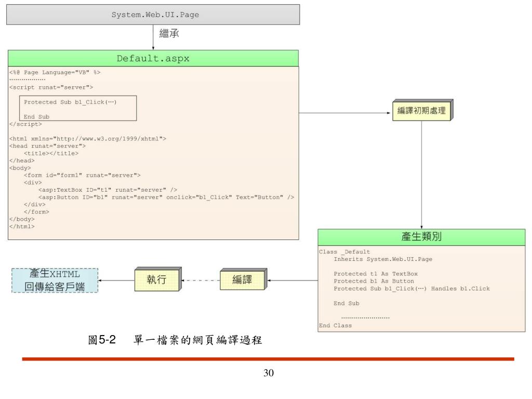Viewport: 532px width, 399px height.
Task: Click the <body> opening tag
Action: click(x=20, y=168)
